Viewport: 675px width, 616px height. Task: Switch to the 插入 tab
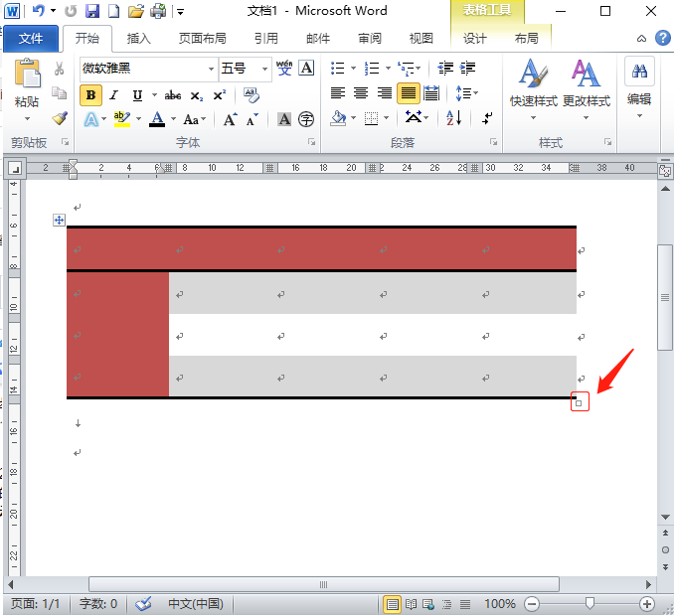[138, 39]
